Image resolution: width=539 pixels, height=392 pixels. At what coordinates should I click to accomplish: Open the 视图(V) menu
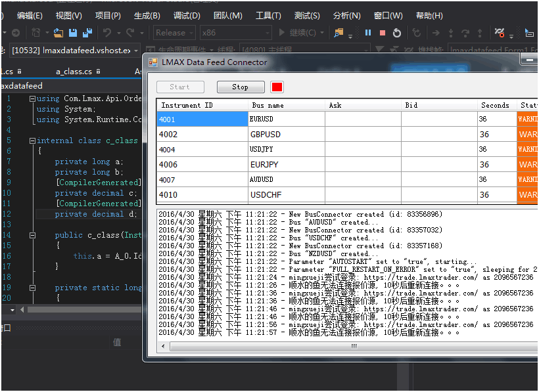click(69, 16)
